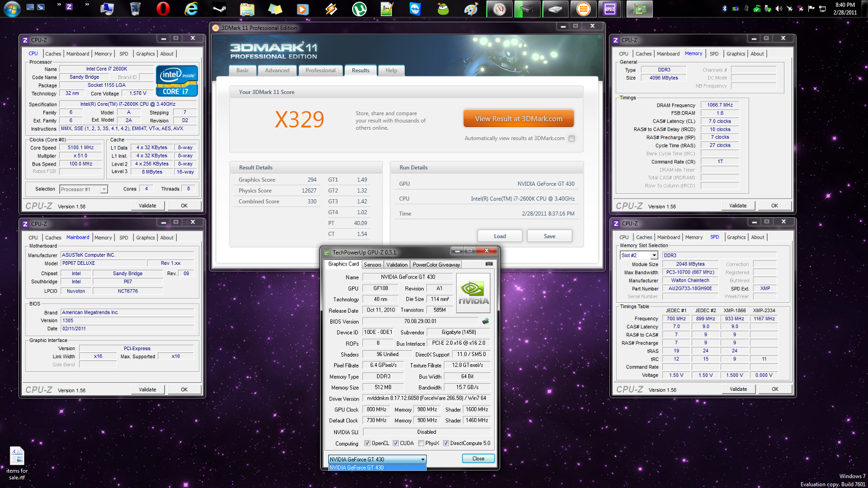Click the volume speaker tray icon

pos(778,9)
